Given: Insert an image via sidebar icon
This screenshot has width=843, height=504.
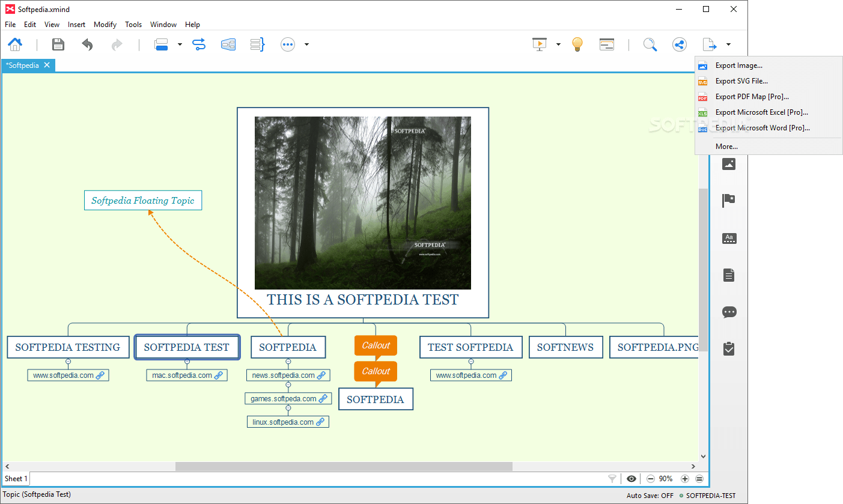Looking at the screenshot, I should coord(729,163).
